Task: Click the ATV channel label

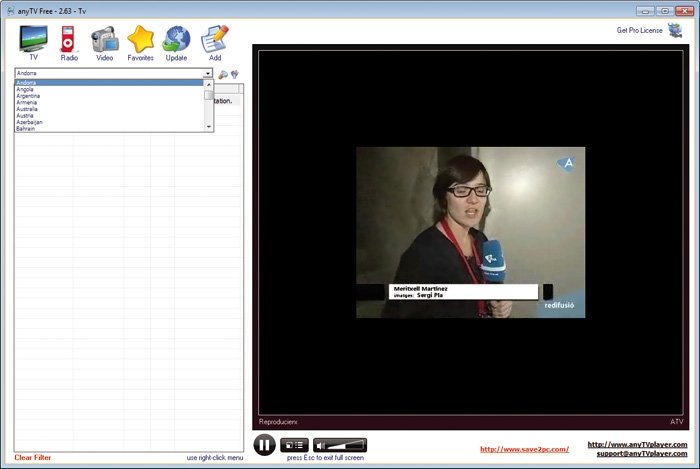Action: tap(676, 422)
